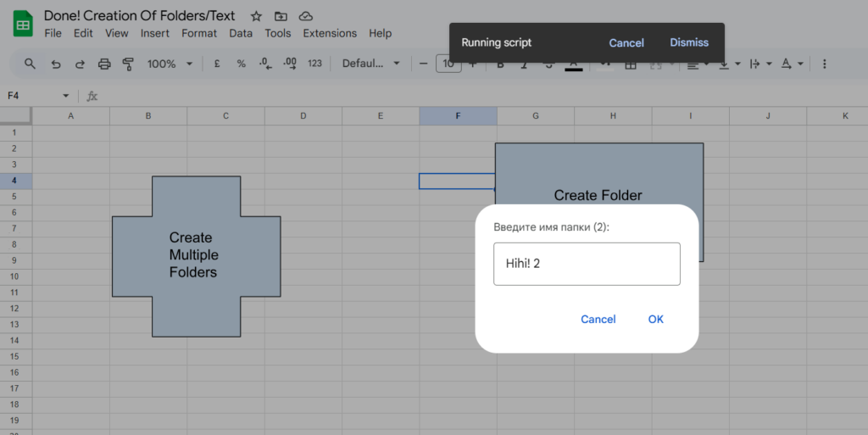Click the font size box
Screen dimensions: 868x435
(448, 64)
